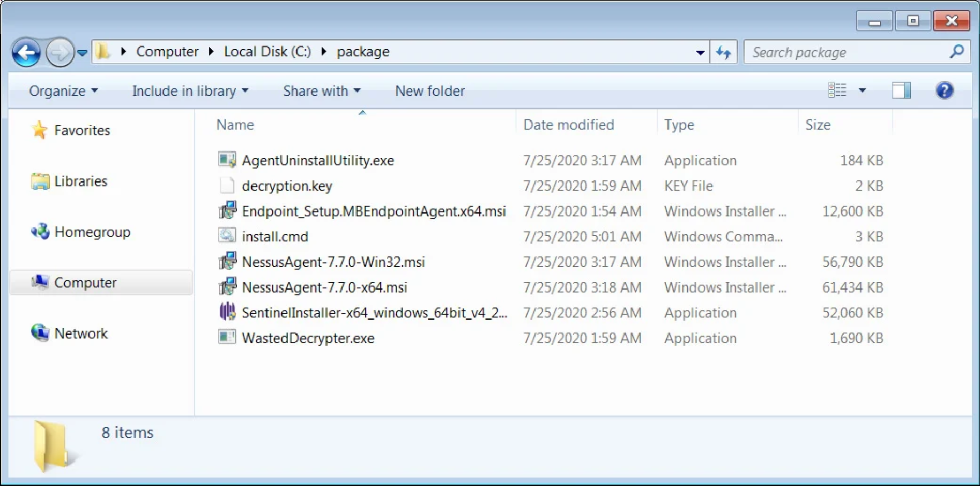Sort files by Date modified column
This screenshot has width=980, height=486.
[568, 125]
